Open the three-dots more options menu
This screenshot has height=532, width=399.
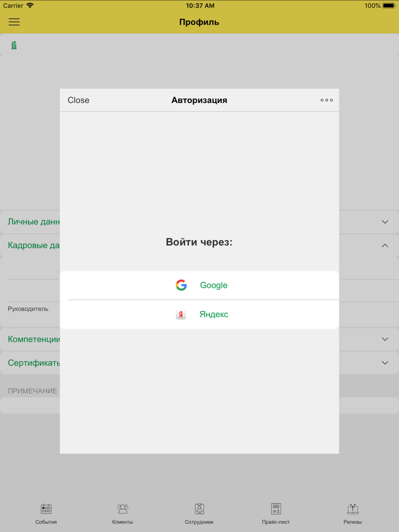coord(326,100)
